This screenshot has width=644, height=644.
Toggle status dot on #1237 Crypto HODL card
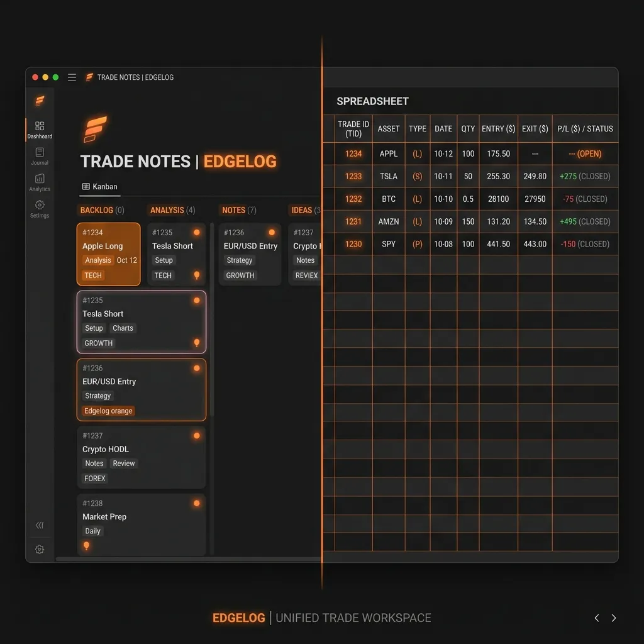click(x=197, y=435)
